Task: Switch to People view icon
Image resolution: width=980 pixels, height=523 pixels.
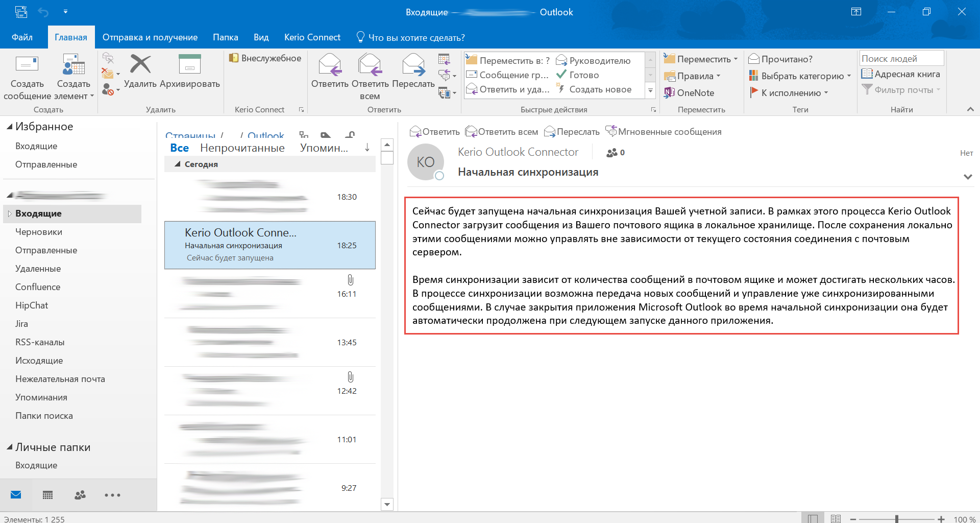Action: tap(80, 495)
